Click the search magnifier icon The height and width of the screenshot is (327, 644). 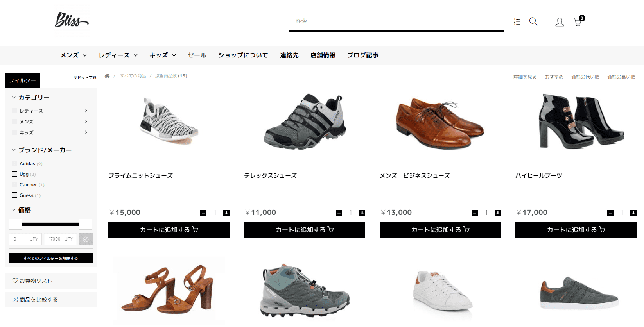tap(533, 21)
